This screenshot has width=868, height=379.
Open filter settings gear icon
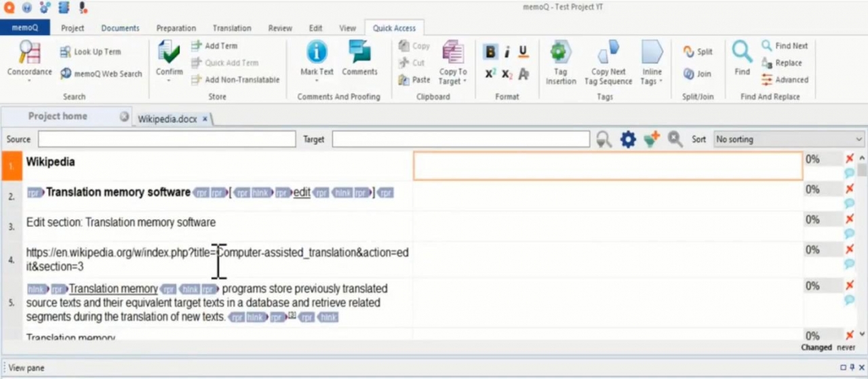[x=628, y=140]
